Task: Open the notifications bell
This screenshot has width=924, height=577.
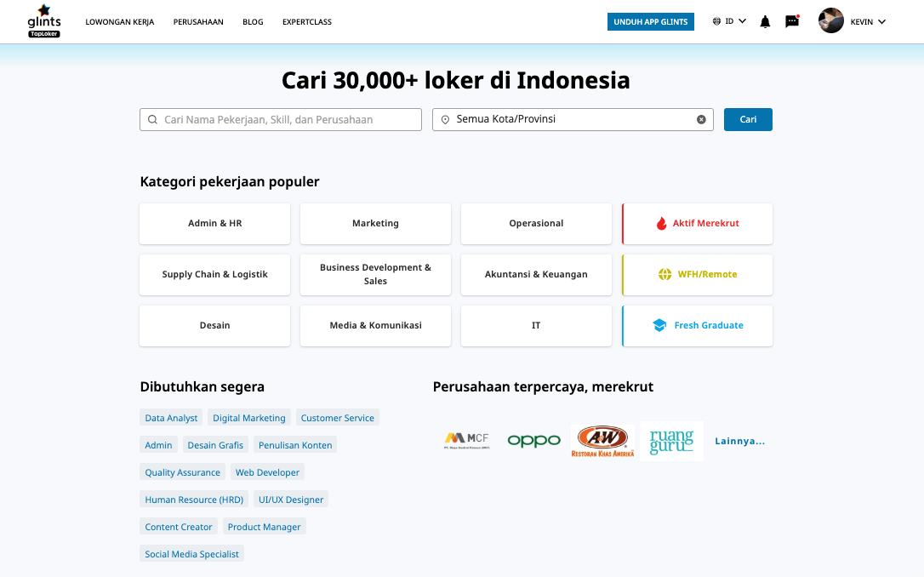Action: [x=765, y=22]
